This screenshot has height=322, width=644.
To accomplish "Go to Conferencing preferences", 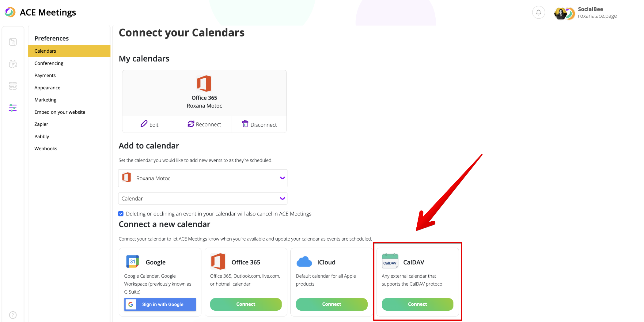I will [49, 63].
